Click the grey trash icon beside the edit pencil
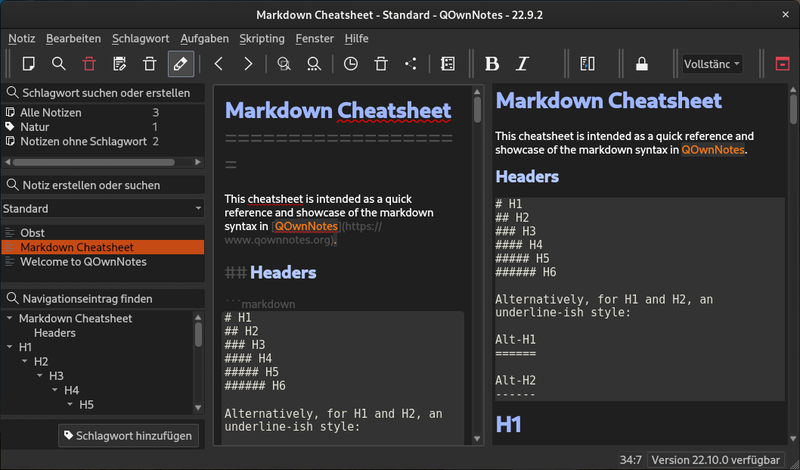Screen dimensions: 800x470 149,64
